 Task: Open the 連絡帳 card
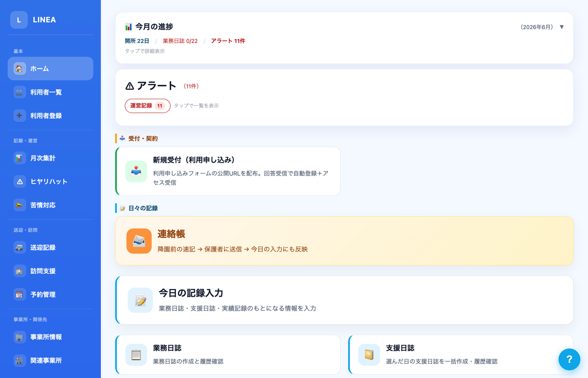[x=344, y=241]
